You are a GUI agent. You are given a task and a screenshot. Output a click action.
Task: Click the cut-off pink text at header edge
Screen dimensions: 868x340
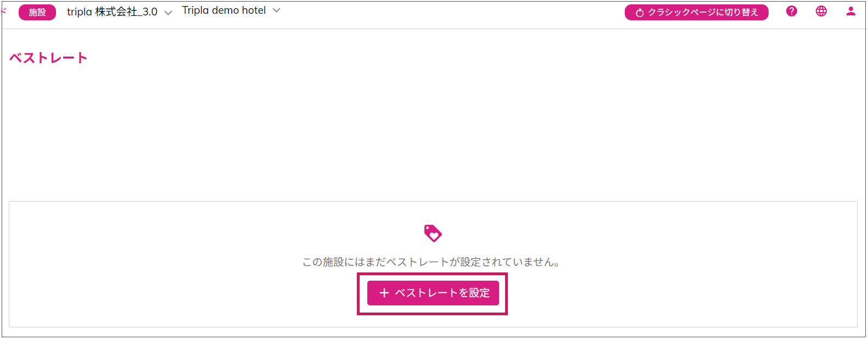[x=3, y=10]
